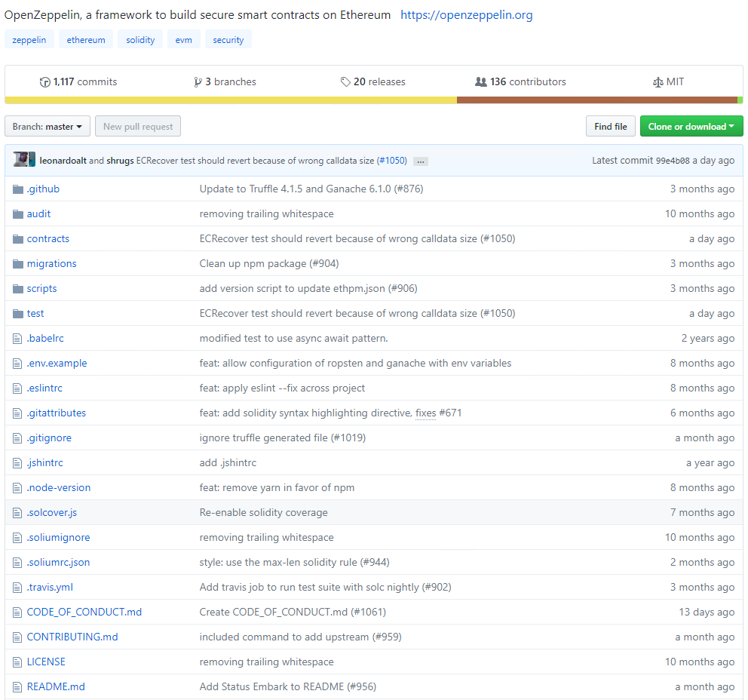Open the .soliumrc.json file
Image resolution: width=748 pixels, height=700 pixels.
pyautogui.click(x=58, y=563)
